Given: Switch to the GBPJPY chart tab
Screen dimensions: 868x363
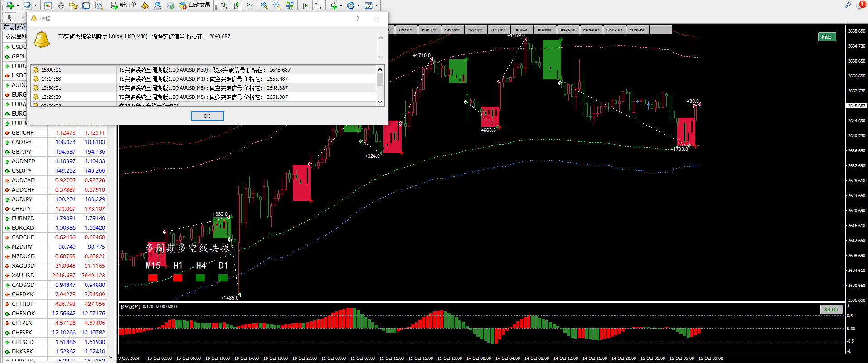Looking at the screenshot, I should [x=452, y=30].
